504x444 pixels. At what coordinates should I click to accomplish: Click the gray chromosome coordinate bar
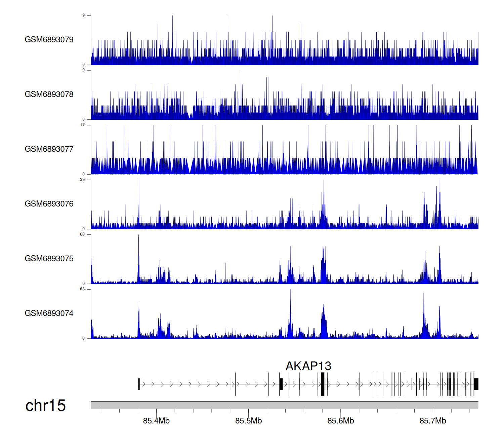(x=284, y=405)
